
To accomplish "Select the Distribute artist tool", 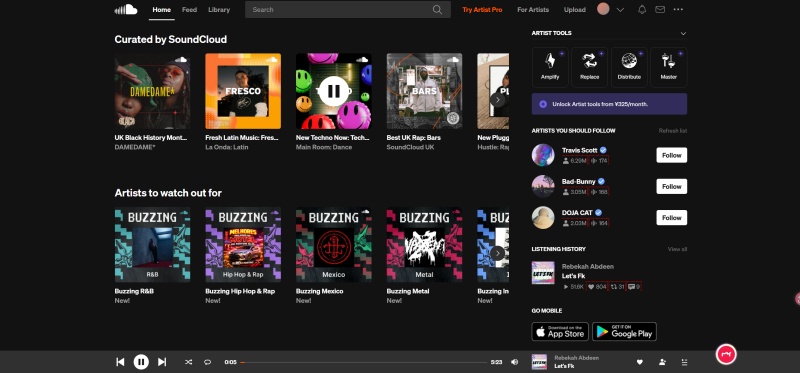I will click(629, 67).
